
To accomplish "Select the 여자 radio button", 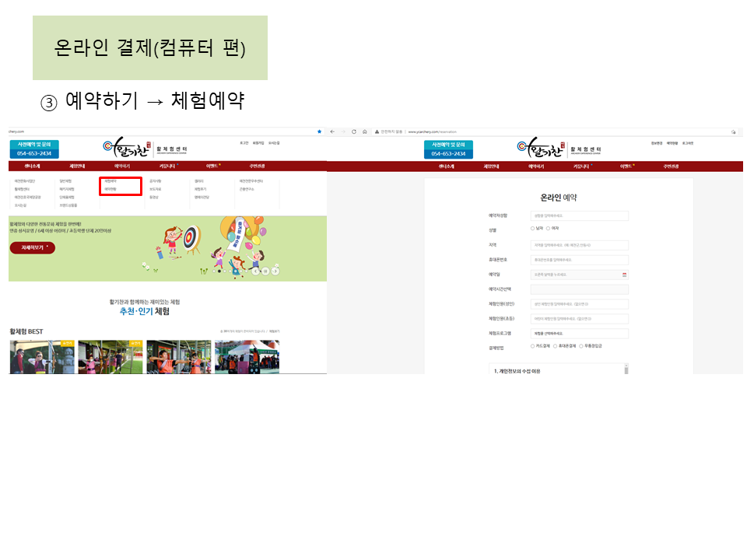I will point(548,229).
